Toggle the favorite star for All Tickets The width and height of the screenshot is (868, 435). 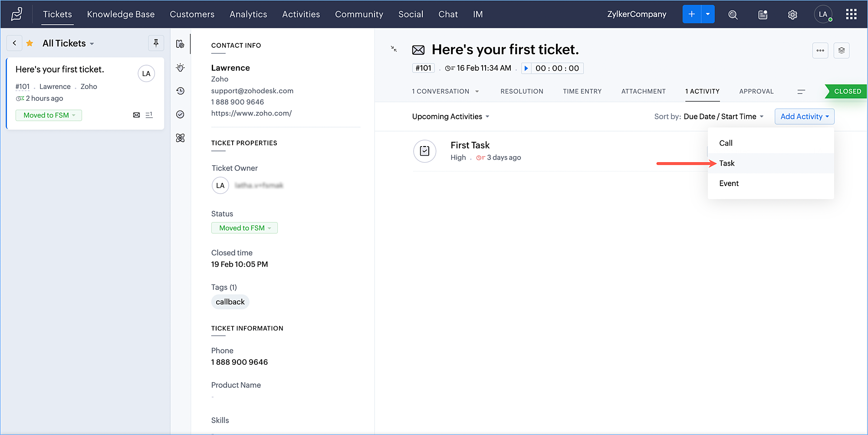click(x=30, y=43)
